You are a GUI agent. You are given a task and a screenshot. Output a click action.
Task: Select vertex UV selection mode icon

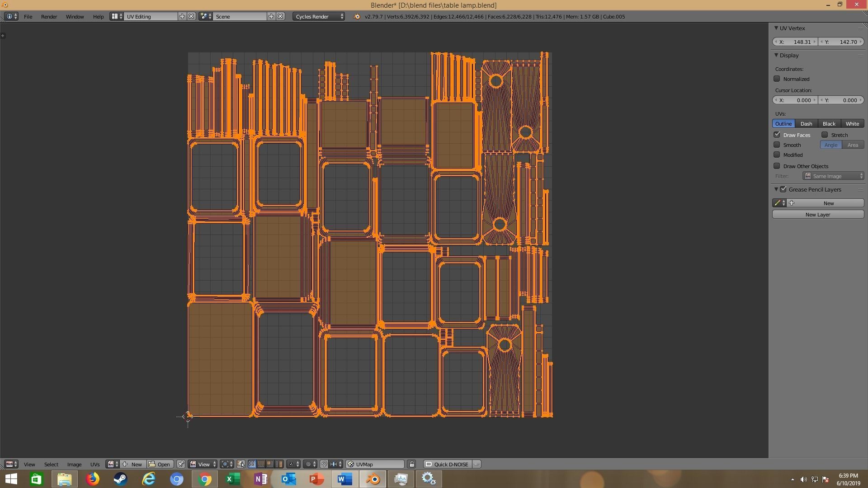pos(252,464)
